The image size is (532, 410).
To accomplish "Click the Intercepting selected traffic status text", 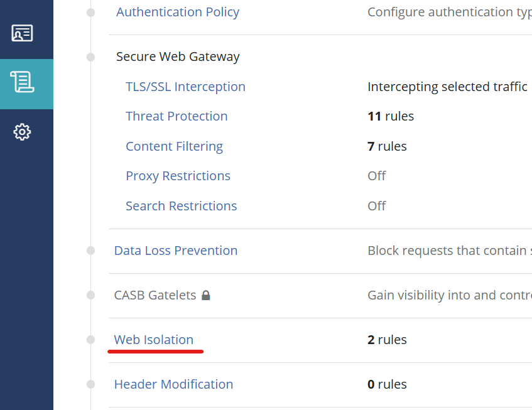I will click(x=447, y=87).
